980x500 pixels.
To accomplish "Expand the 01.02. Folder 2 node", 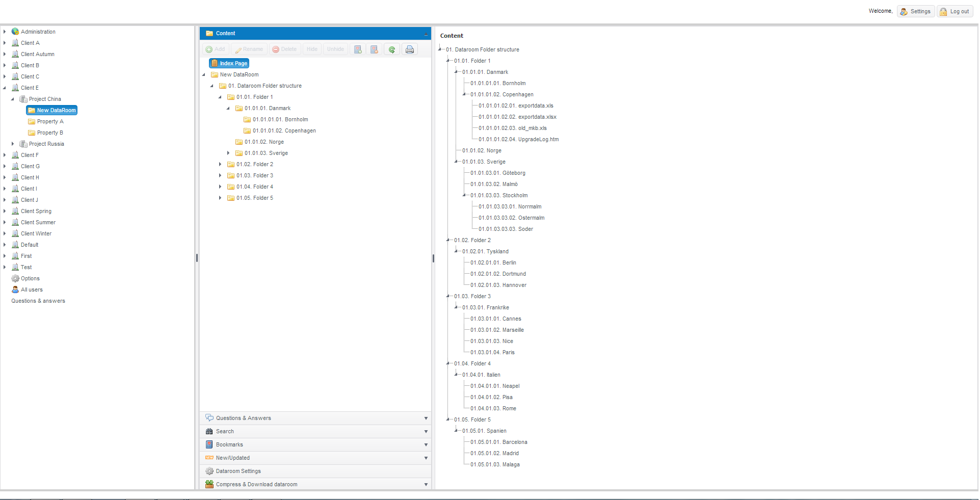I will point(220,164).
